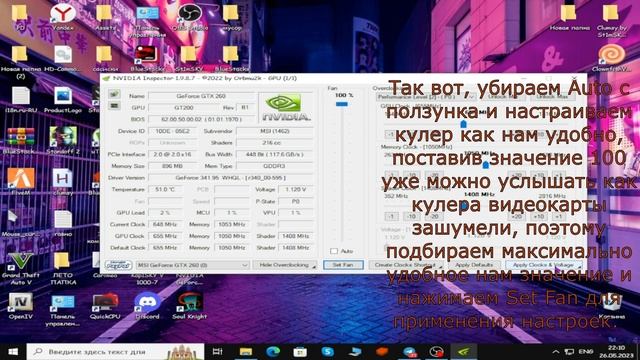Image resolution: width=640 pixels, height=360 pixels.
Task: Open File Explorer from the taskbar
Action: (246, 351)
